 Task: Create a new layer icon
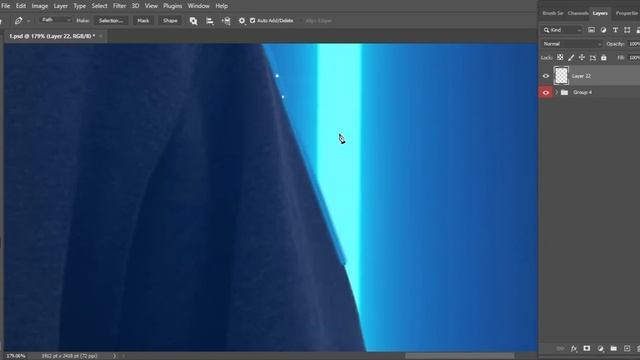pyautogui.click(x=627, y=348)
